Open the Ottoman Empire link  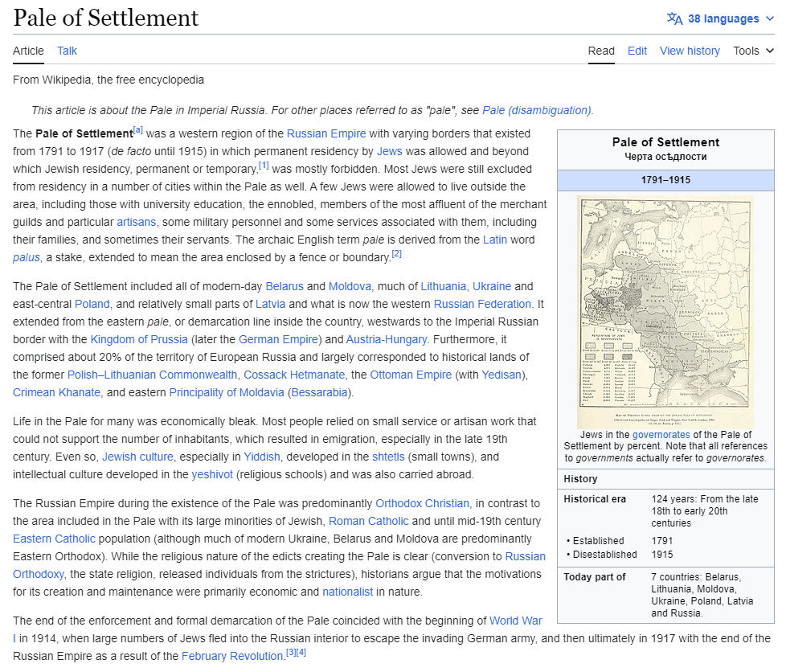click(411, 375)
